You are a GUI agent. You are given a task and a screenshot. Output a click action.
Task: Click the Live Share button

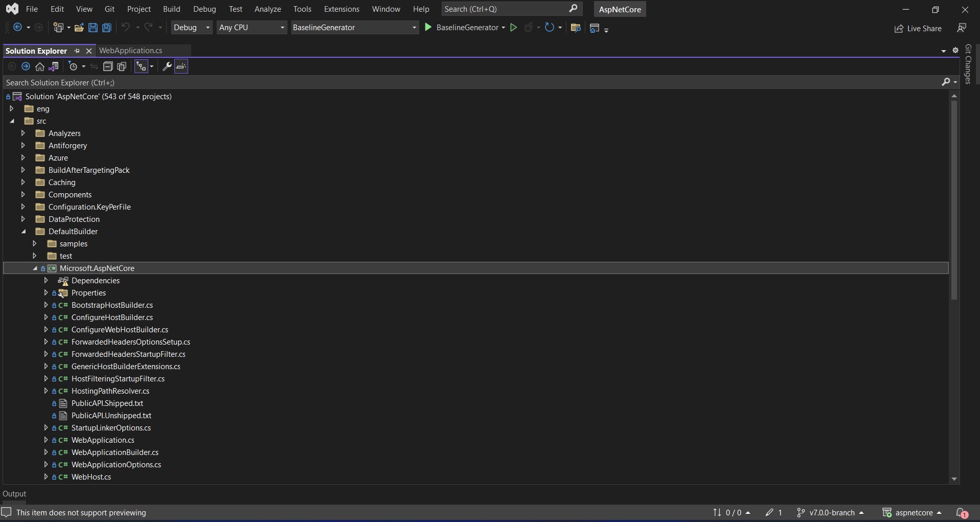click(x=918, y=29)
